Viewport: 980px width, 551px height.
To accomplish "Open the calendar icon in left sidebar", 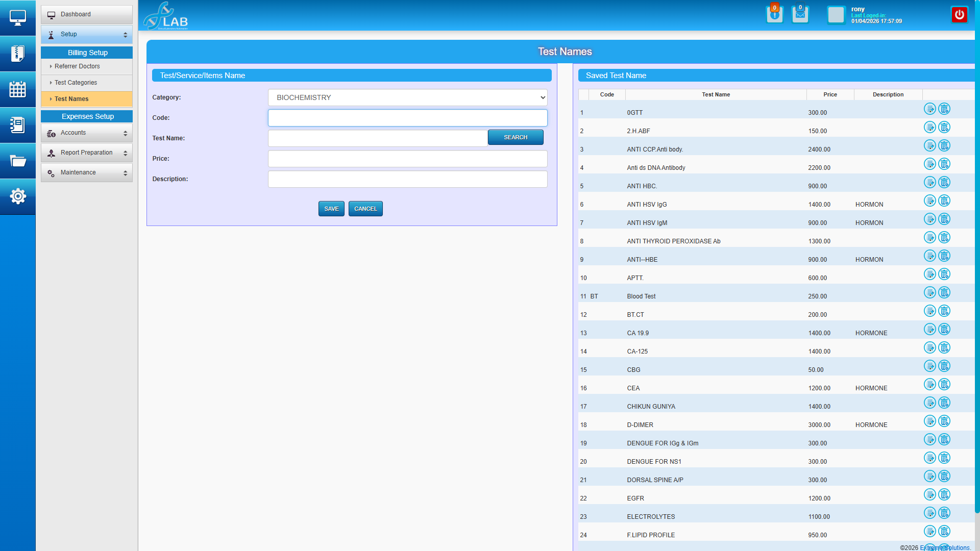I will [18, 89].
